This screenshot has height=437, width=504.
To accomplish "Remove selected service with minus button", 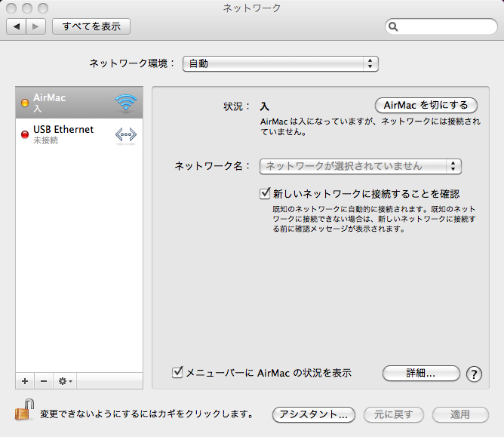I will pos(44,381).
